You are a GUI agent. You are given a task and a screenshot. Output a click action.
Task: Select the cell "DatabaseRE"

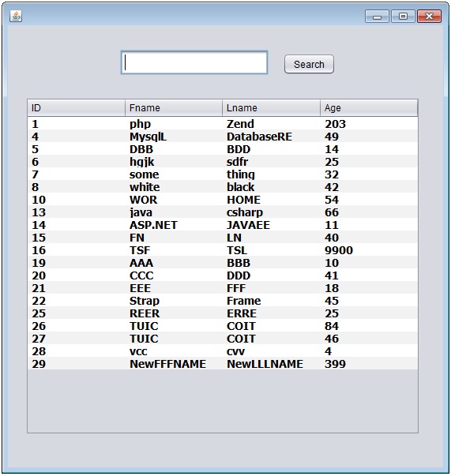click(271, 137)
